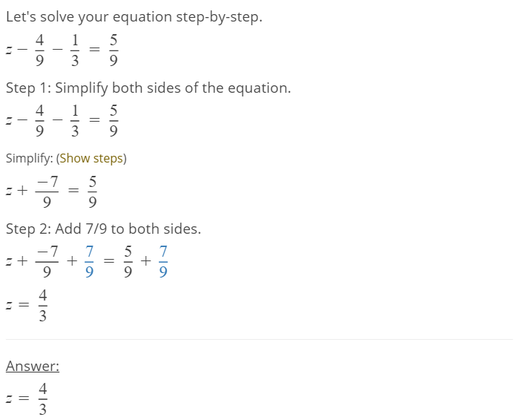Click the final 4/3 below Answer
Image resolution: width=529 pixels, height=420 pixels.
pos(42,398)
